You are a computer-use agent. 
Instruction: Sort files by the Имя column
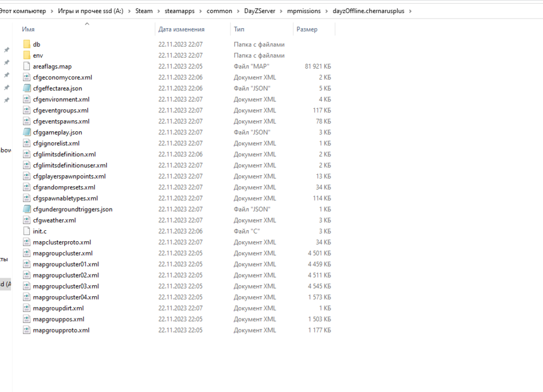tap(28, 29)
